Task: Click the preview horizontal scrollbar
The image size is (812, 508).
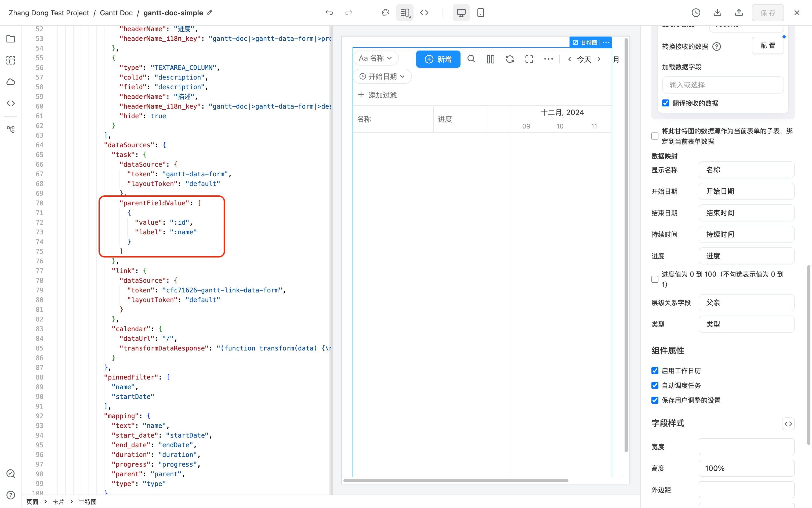Action: tap(456, 481)
